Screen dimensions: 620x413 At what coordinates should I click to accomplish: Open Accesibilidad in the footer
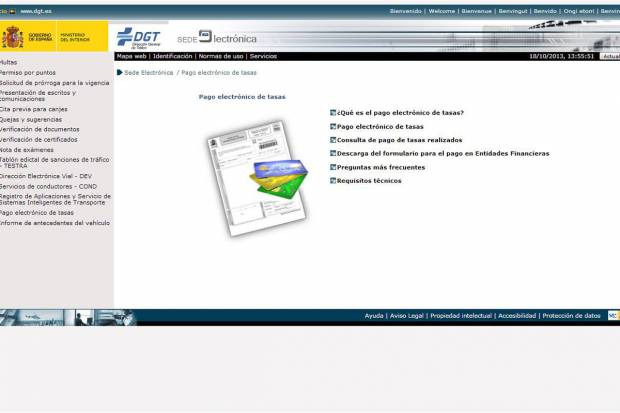[517, 316]
